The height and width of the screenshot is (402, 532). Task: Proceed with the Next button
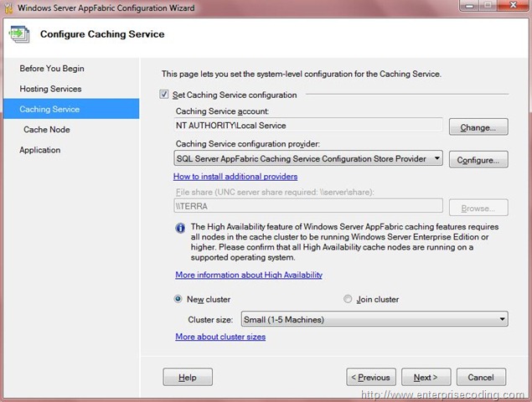[x=426, y=377]
